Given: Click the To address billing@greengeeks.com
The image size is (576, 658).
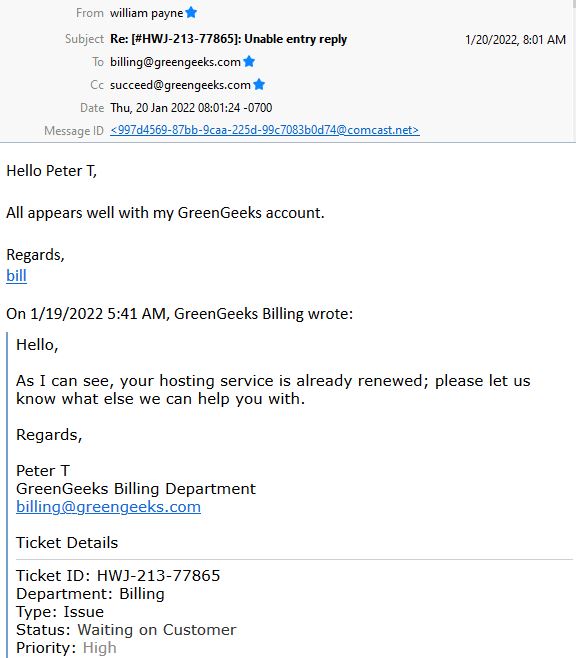Looking at the screenshot, I should [175, 62].
